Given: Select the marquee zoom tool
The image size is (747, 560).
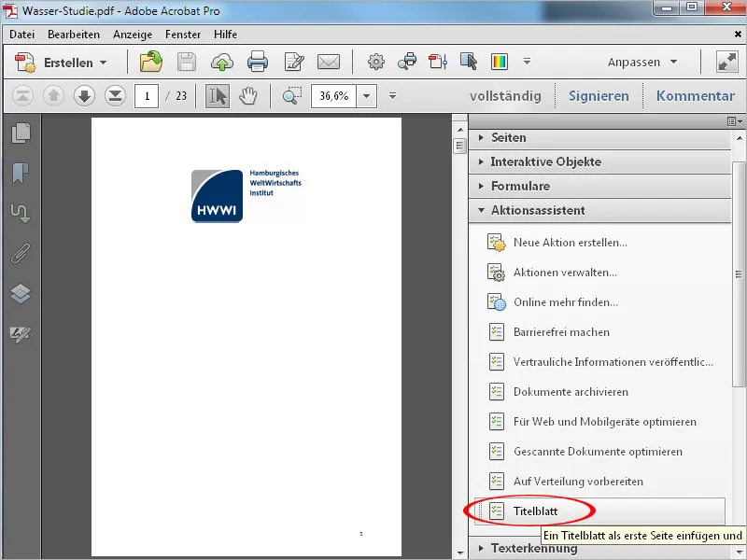Looking at the screenshot, I should (x=292, y=95).
